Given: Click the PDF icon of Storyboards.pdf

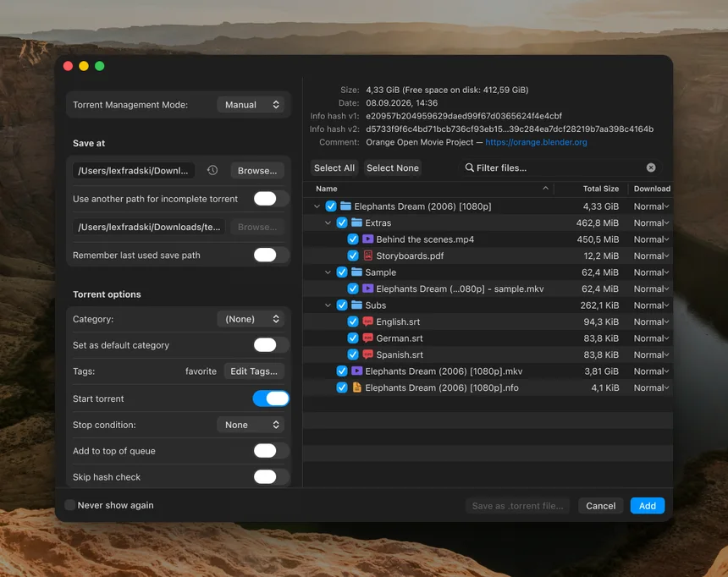Looking at the screenshot, I should click(367, 256).
